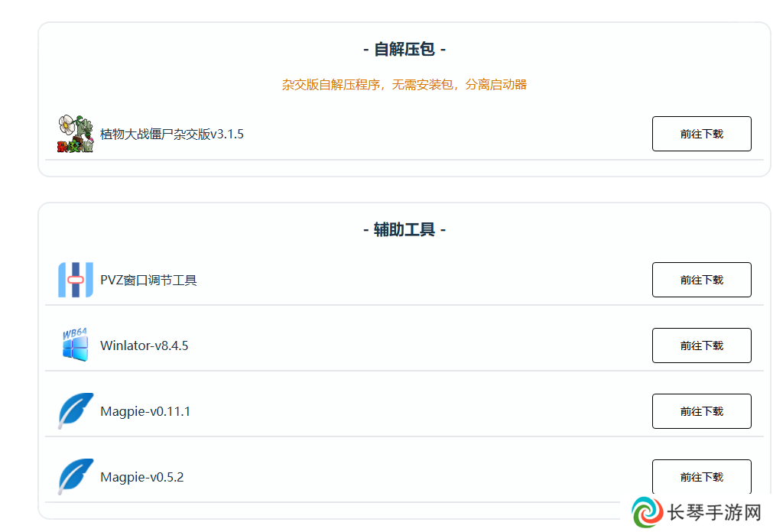Click 前往下载 for Magpie-v0.11.1
Screen dimensions: 773x532
pyautogui.click(x=702, y=410)
